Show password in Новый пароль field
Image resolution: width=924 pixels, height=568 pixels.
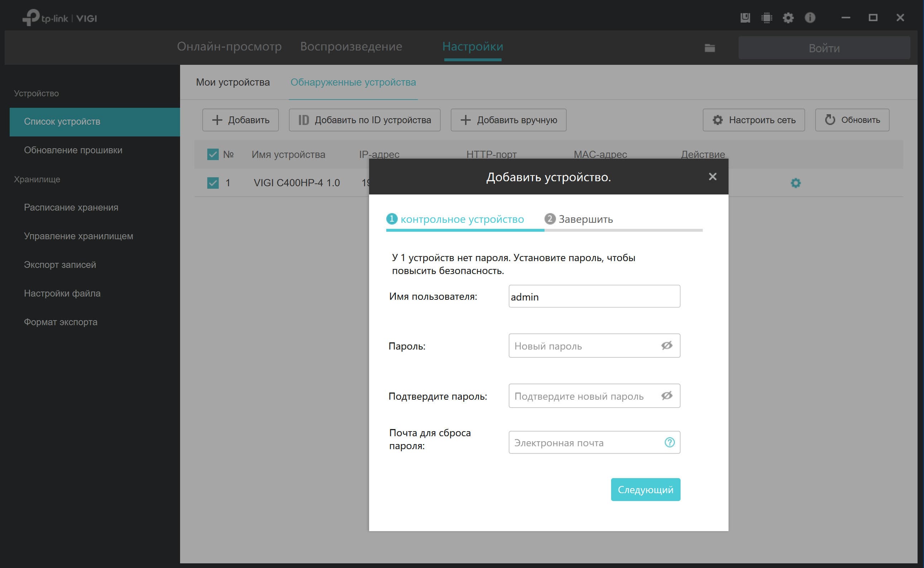pos(667,345)
